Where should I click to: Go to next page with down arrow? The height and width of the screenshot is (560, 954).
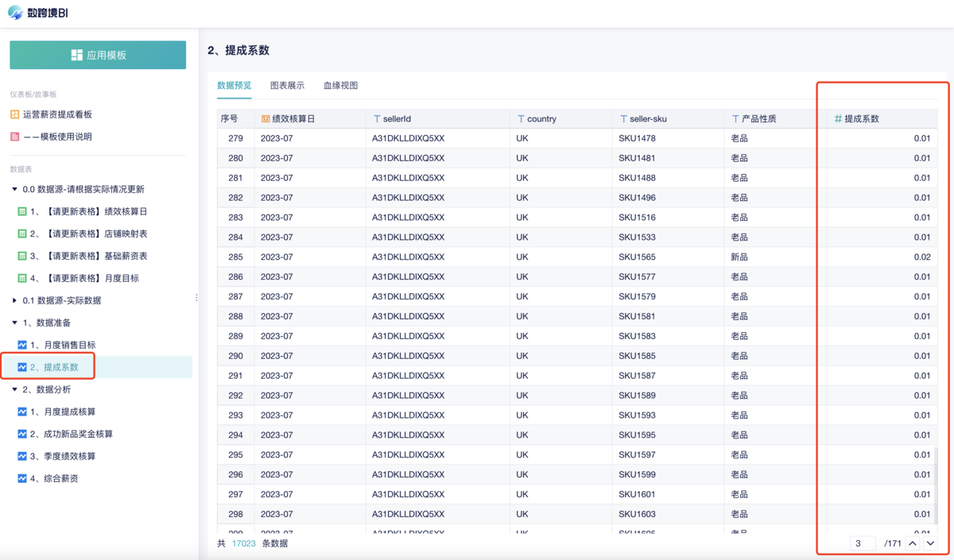(x=930, y=543)
